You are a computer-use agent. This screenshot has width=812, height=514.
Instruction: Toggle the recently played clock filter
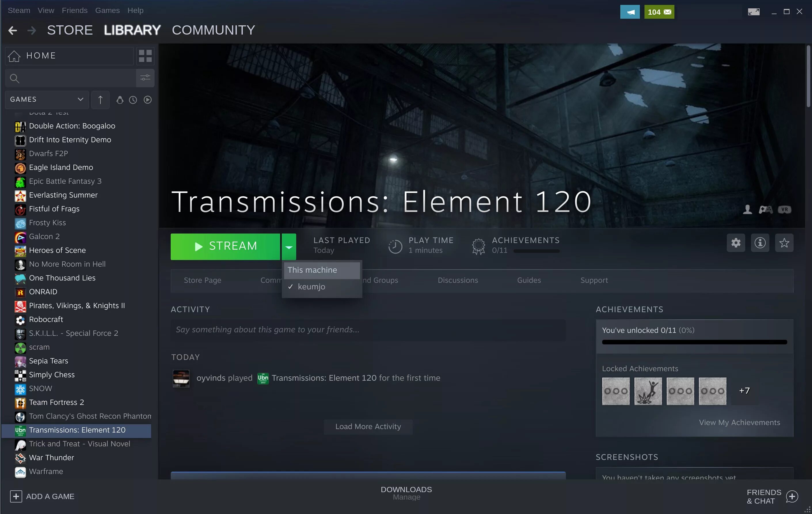point(133,100)
